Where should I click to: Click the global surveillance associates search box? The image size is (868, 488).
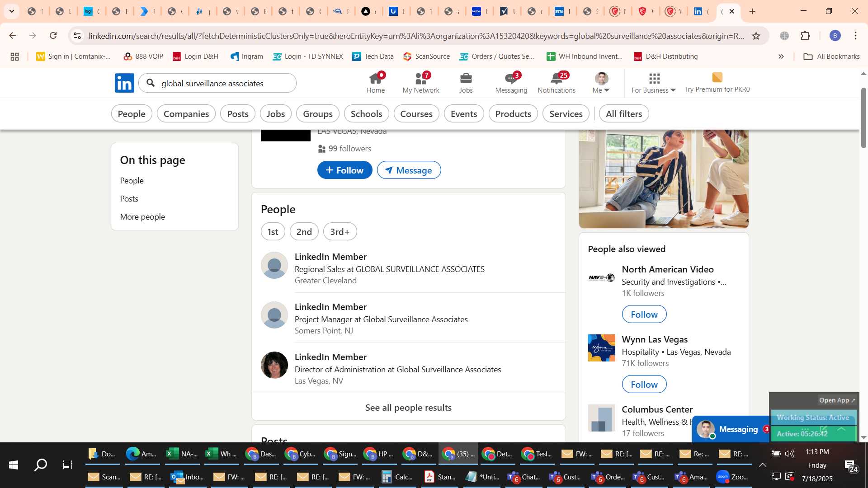pos(217,83)
